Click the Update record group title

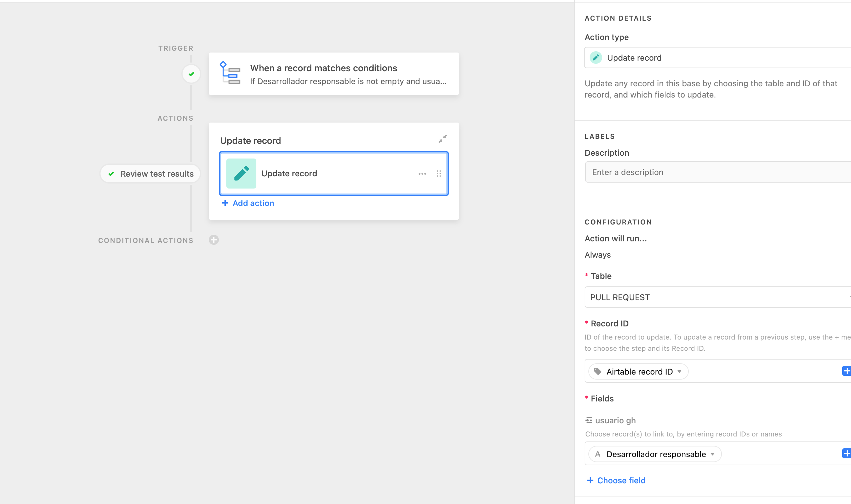coord(250,141)
